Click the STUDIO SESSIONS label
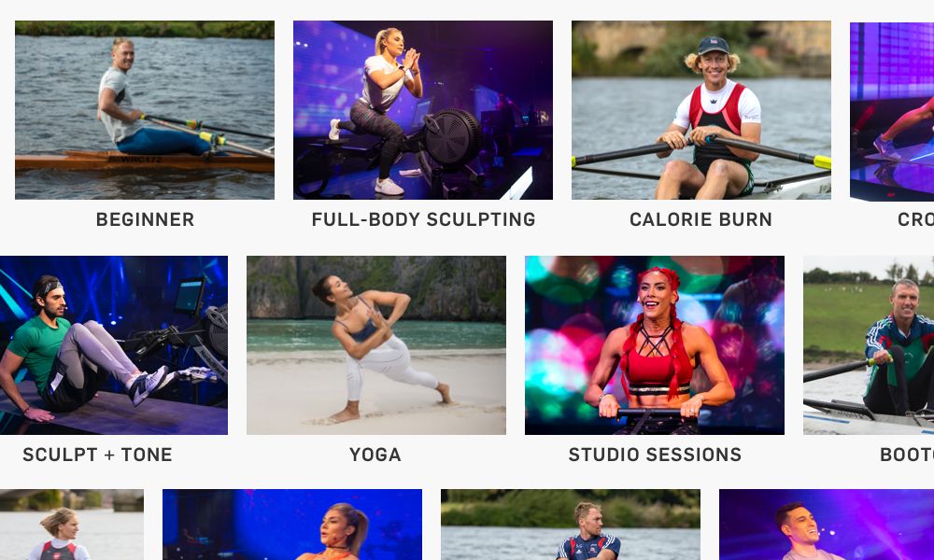Screen dimensions: 934x560 click(656, 455)
